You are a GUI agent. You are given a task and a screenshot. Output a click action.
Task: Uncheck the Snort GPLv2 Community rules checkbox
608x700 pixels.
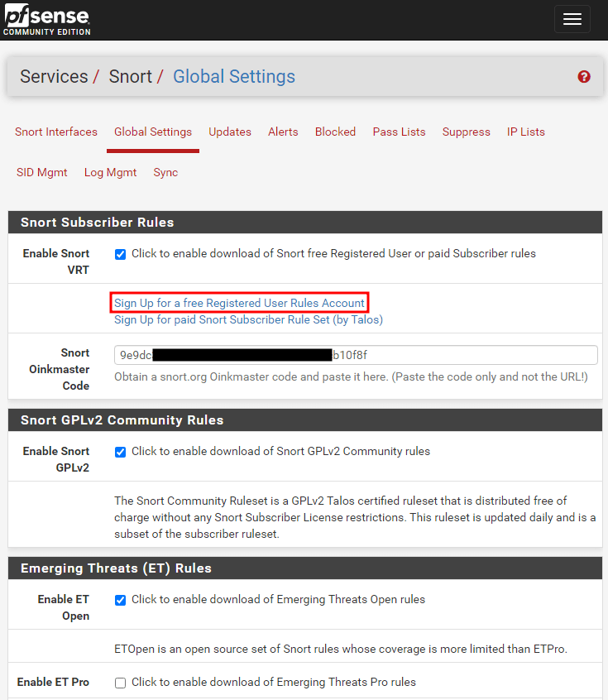coord(121,452)
